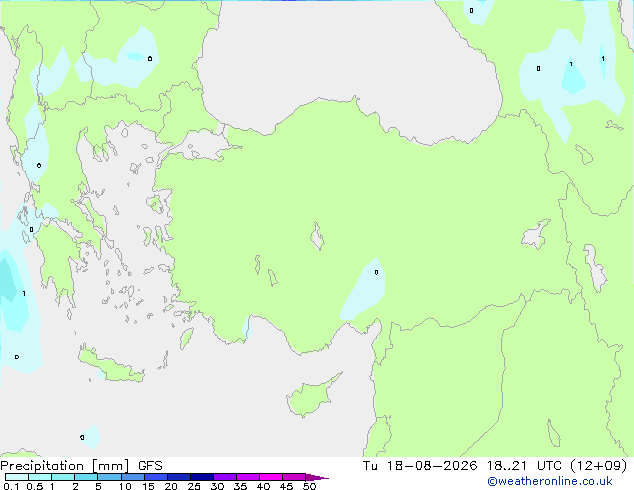Pick the legend swatch between 0.1 and 0.5

coord(17,477)
